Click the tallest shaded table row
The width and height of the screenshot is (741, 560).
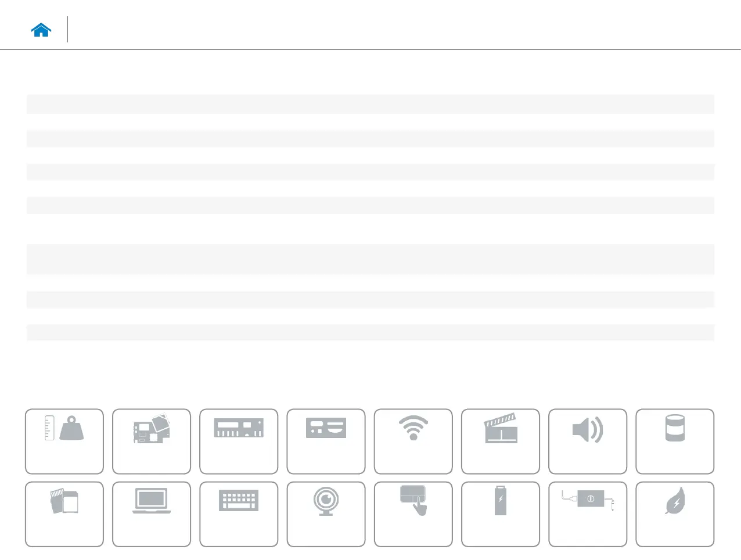click(370, 259)
